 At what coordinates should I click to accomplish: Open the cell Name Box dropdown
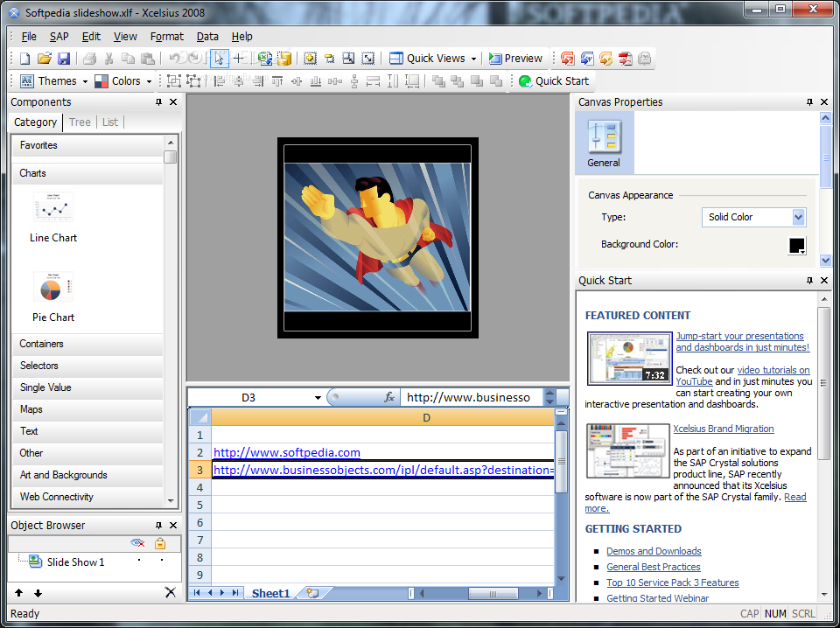pos(318,398)
